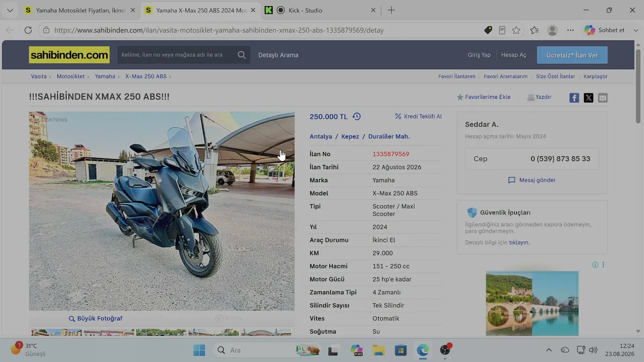644x362 pixels.
Task: Click Karşılaştır link
Action: coord(596,76)
